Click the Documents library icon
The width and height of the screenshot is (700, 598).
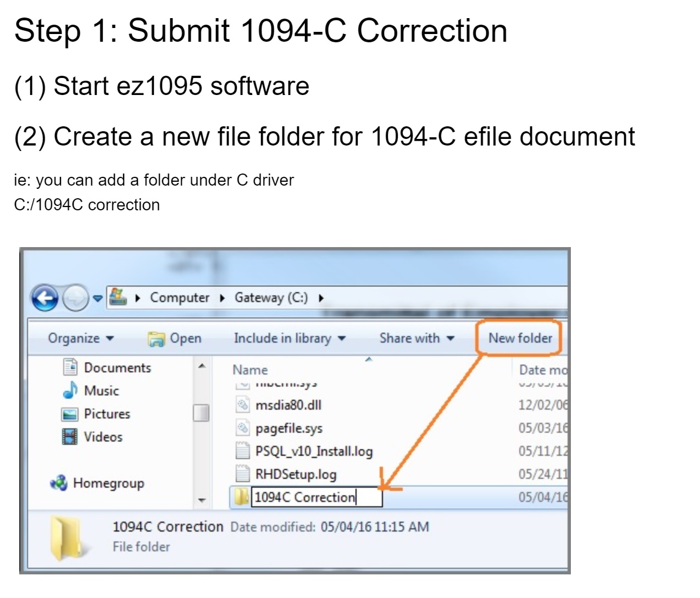(70, 367)
